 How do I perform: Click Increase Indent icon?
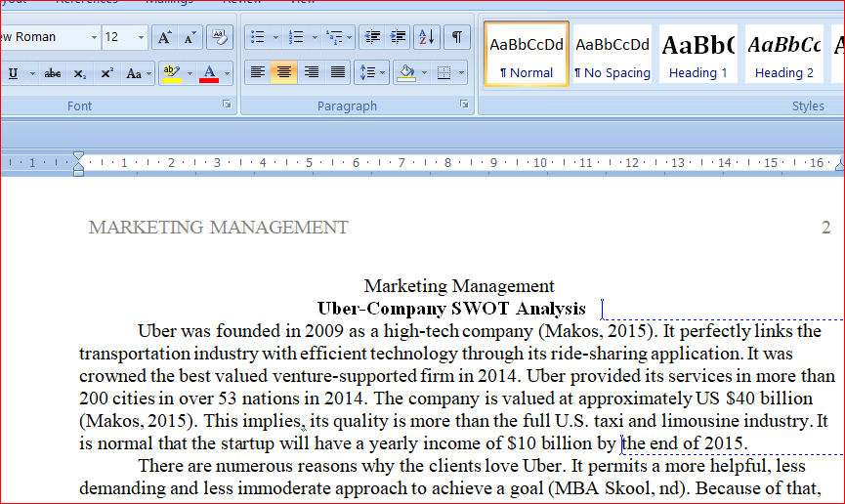coord(399,37)
